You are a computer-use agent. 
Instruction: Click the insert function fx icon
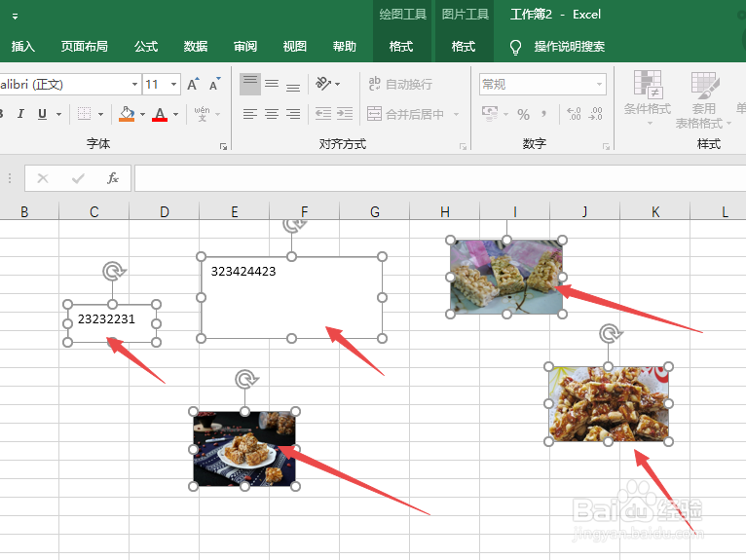pyautogui.click(x=113, y=178)
